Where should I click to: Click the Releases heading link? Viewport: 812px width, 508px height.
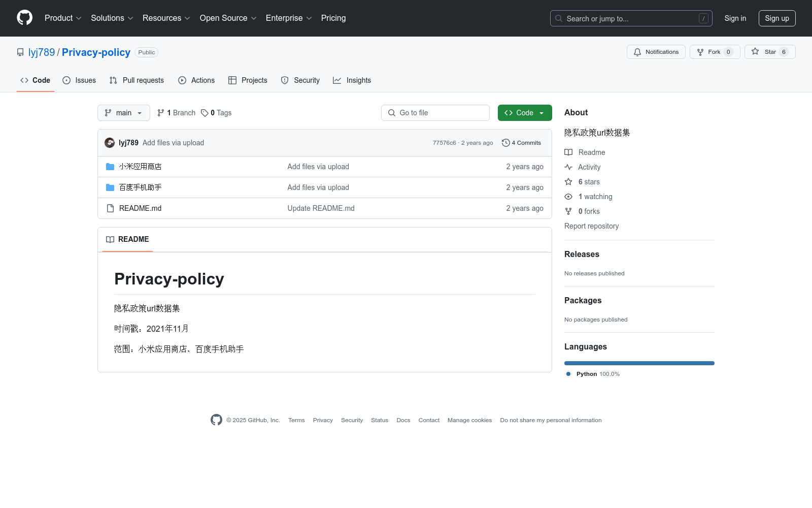pos(582,255)
